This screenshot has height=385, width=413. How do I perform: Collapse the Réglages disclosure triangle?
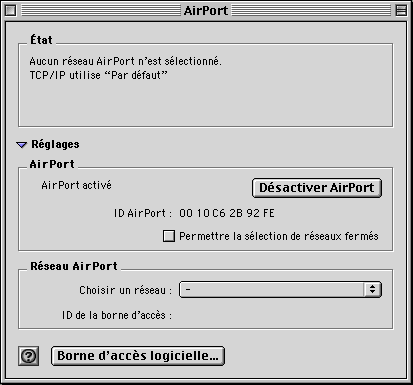click(22, 145)
